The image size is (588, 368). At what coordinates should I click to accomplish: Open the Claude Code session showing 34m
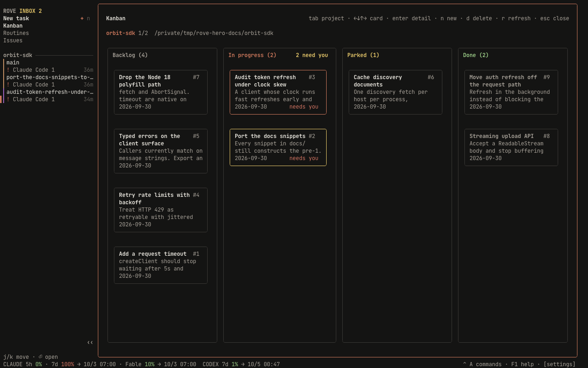(48, 99)
